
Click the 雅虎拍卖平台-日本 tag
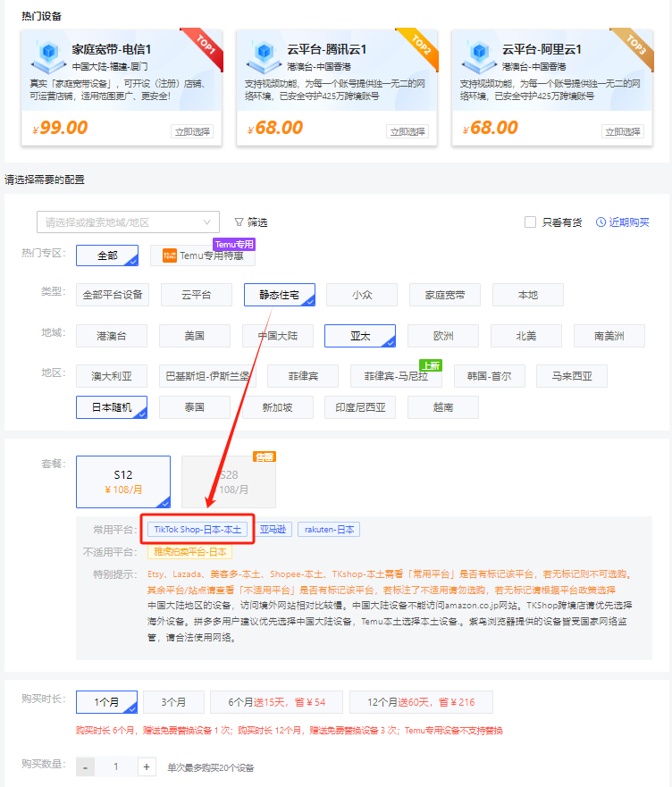(x=189, y=552)
